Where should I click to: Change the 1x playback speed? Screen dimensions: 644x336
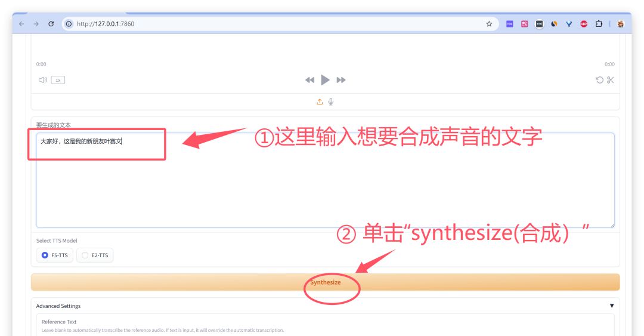tap(58, 80)
